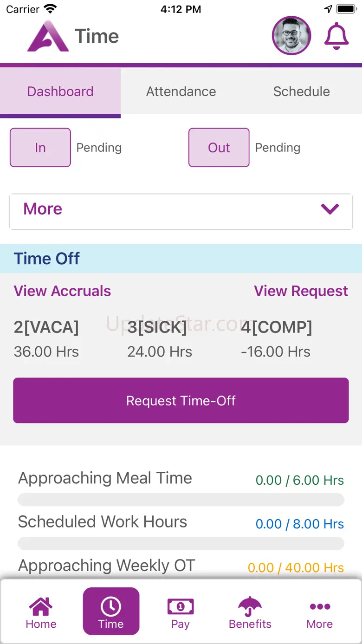The width and height of the screenshot is (362, 644).
Task: Switch to the Schedule tab
Action: (x=302, y=91)
